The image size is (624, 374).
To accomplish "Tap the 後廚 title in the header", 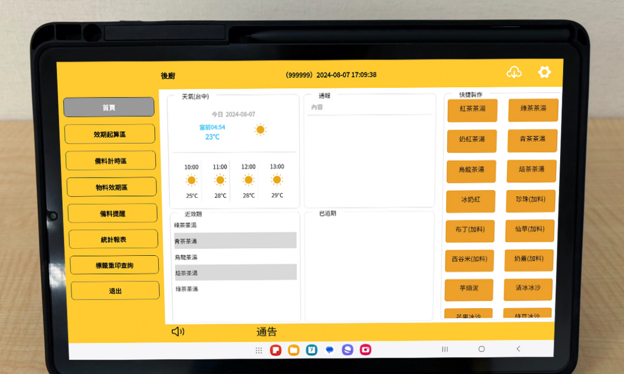I will click(x=168, y=76).
